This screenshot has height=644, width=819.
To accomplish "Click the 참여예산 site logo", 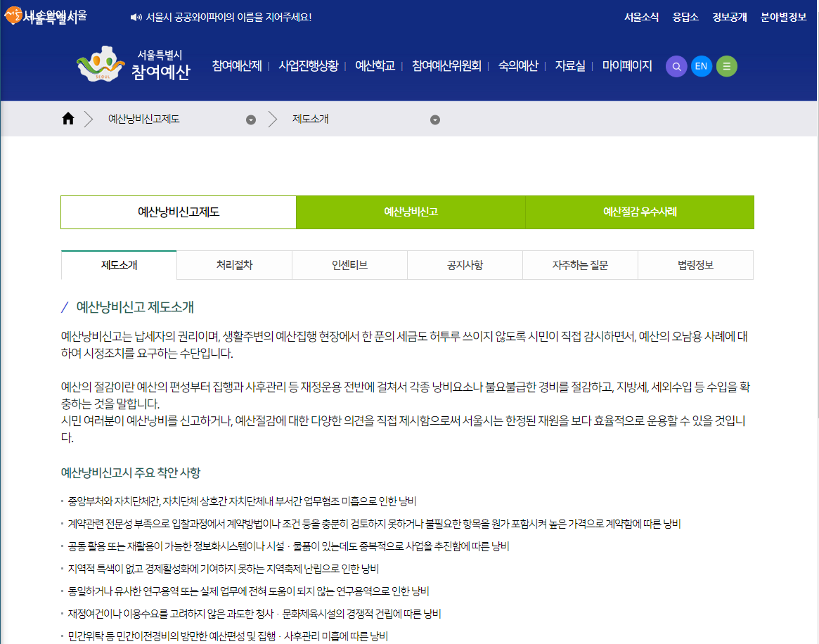I will click(134, 65).
